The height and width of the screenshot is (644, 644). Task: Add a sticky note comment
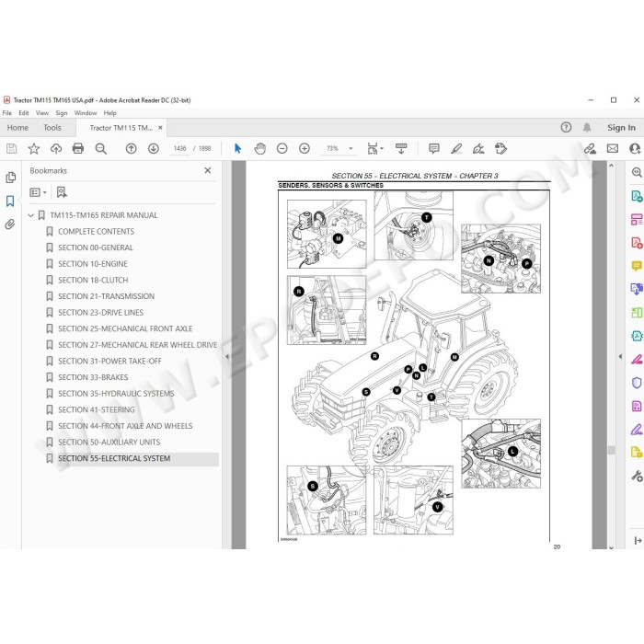pos(433,149)
